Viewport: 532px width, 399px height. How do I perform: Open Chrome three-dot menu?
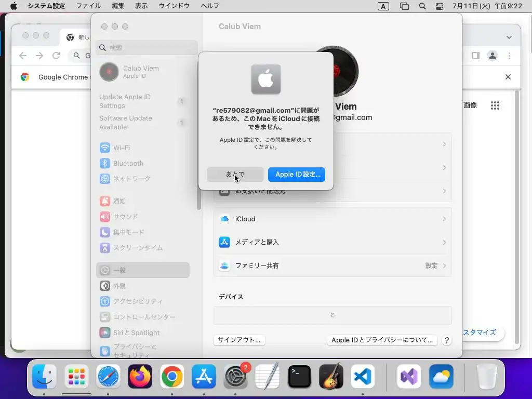coord(509,56)
